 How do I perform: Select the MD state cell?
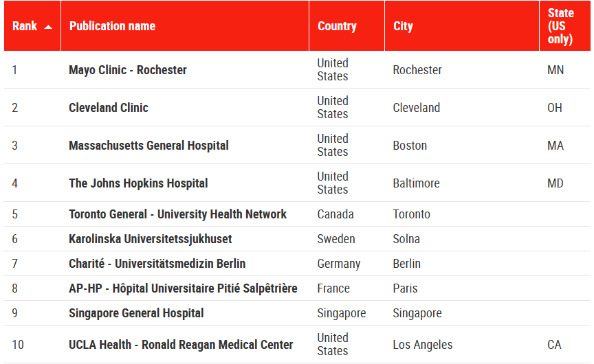(x=555, y=183)
